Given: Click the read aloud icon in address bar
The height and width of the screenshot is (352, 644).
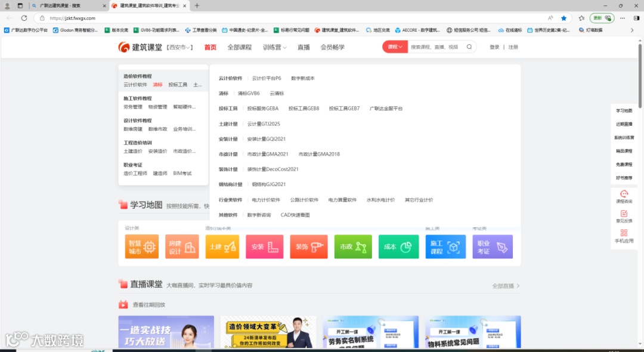Looking at the screenshot, I should click(x=550, y=18).
